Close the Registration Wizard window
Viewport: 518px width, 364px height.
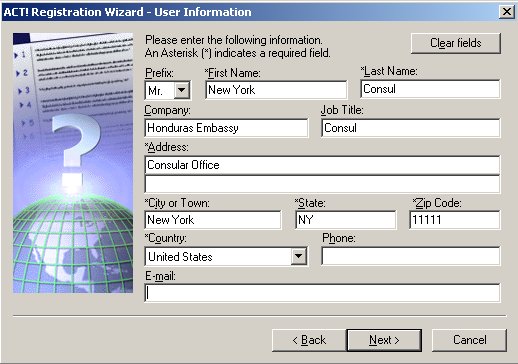507,12
